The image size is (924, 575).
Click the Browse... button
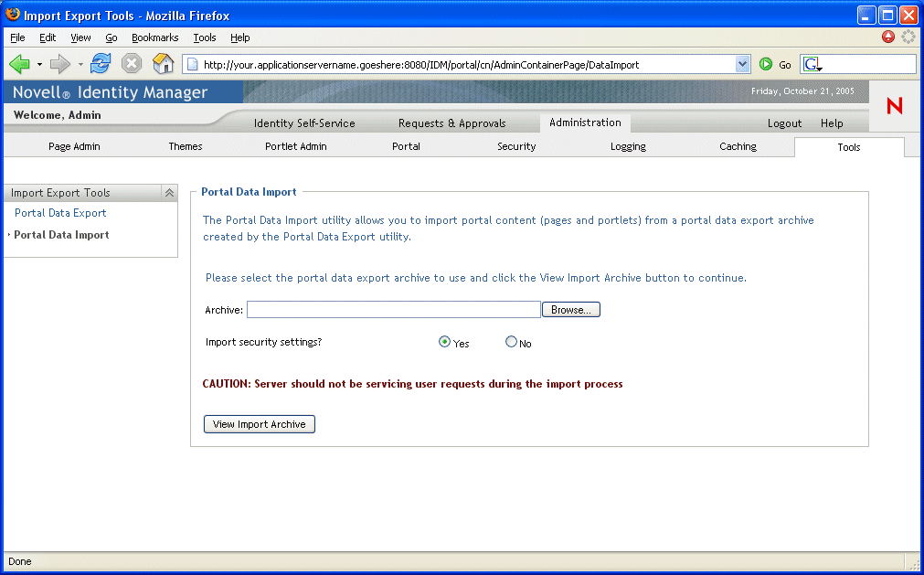tap(571, 310)
